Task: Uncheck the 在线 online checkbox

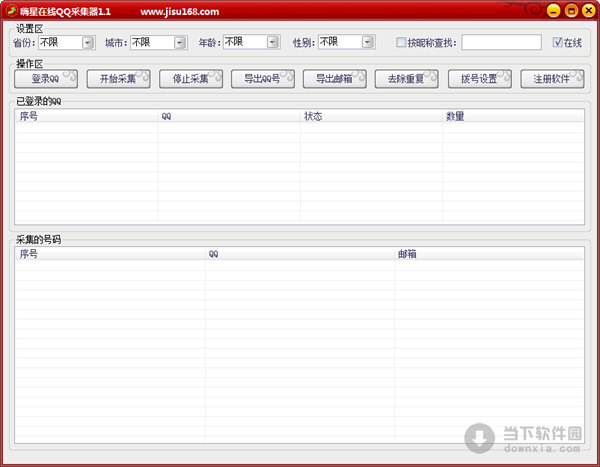Action: coord(558,42)
